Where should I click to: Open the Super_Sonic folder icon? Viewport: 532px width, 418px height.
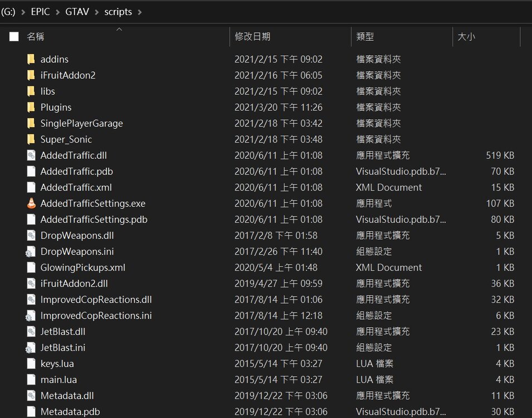click(x=31, y=139)
